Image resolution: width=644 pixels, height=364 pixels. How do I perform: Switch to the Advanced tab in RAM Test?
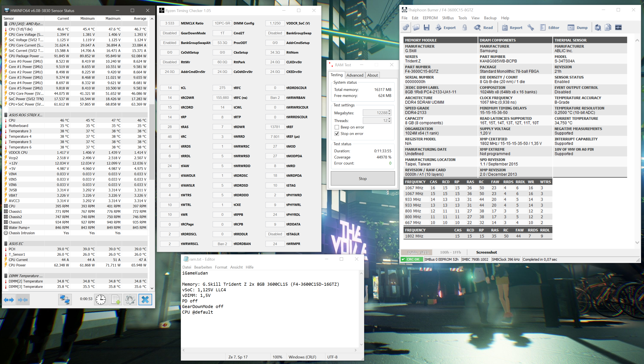pyautogui.click(x=355, y=75)
